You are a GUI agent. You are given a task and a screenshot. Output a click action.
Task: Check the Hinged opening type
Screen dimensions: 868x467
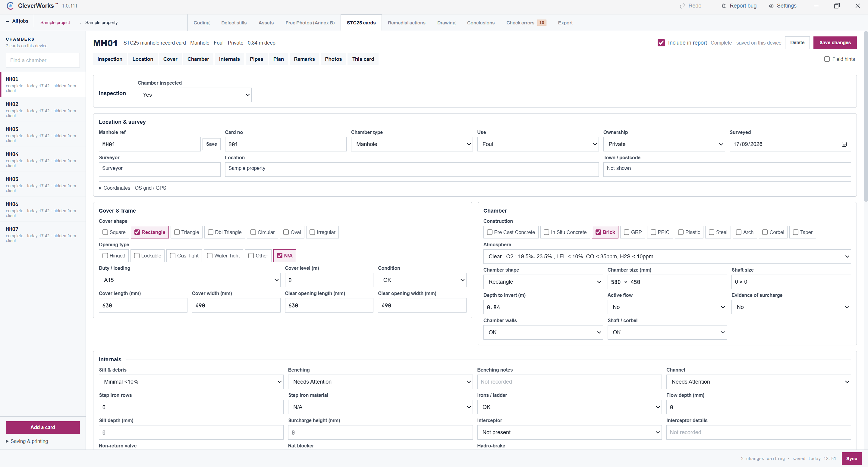(105, 256)
